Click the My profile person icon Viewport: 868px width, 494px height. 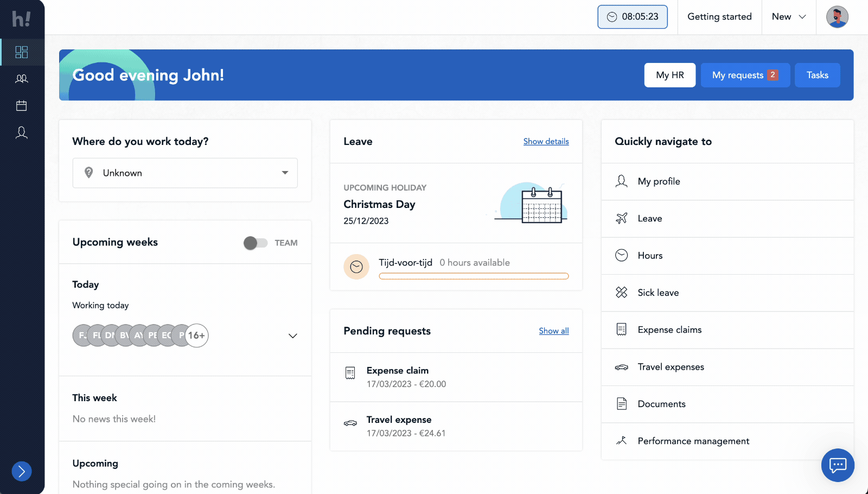pyautogui.click(x=622, y=181)
